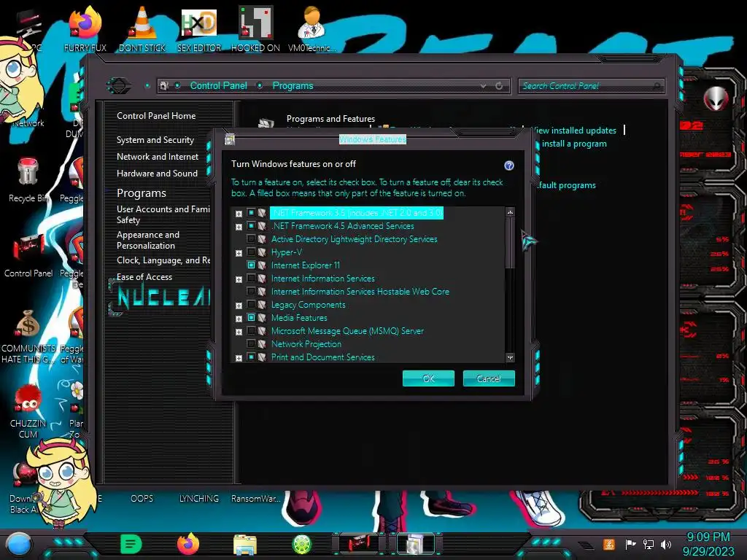The image size is (747, 560).
Task: Go to Network and Internet category
Action: click(x=158, y=157)
